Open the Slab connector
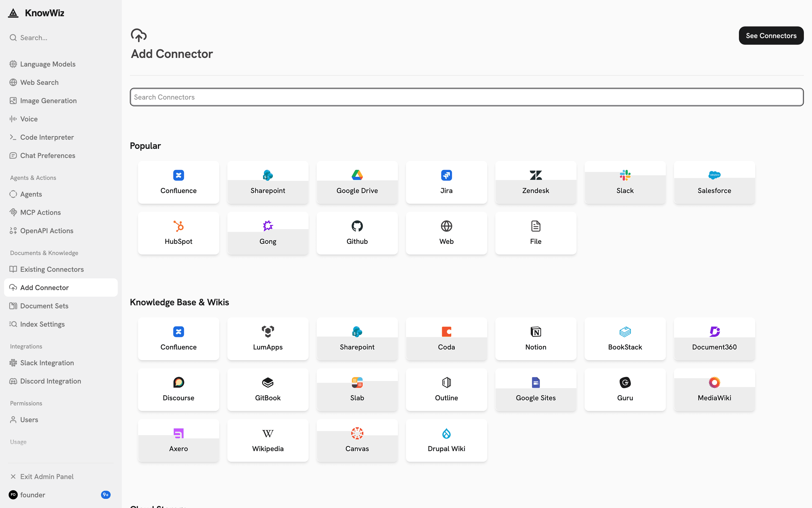This screenshot has height=508, width=812. pos(357,389)
